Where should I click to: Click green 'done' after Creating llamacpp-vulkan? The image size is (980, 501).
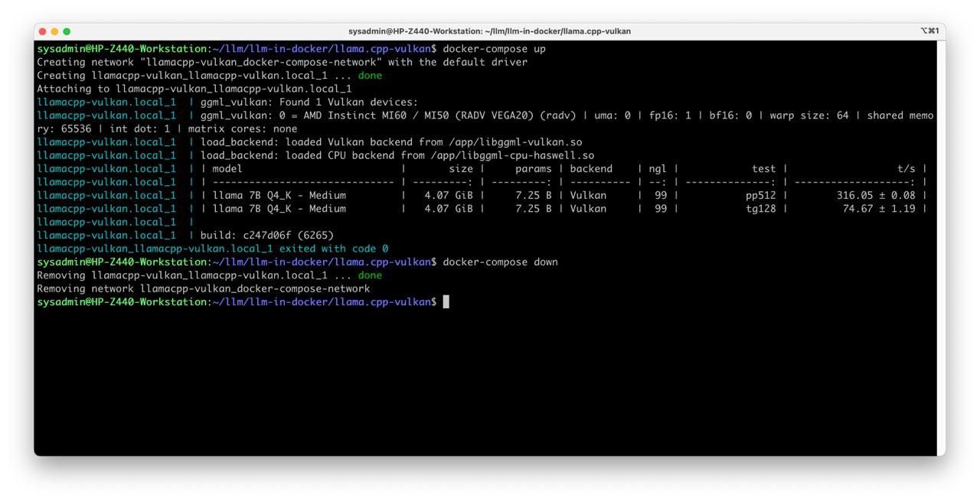coord(370,76)
